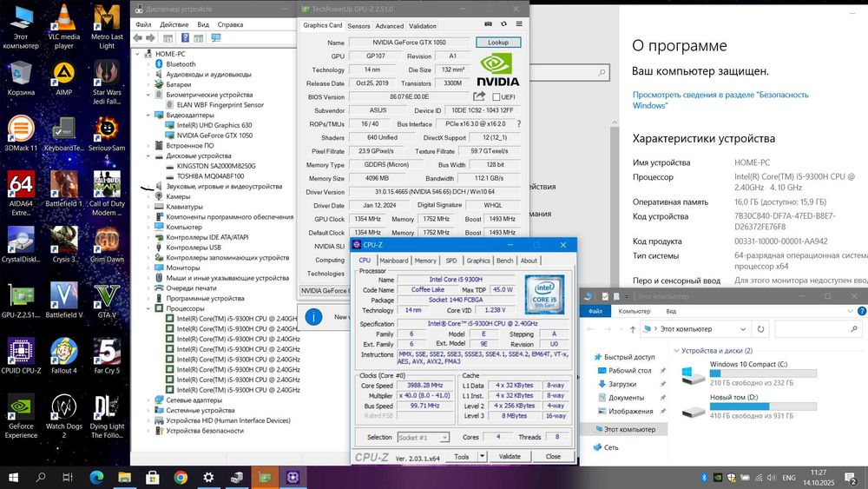The image size is (868, 489).
Task: Open Windows Start button on taskbar
Action: point(13,477)
